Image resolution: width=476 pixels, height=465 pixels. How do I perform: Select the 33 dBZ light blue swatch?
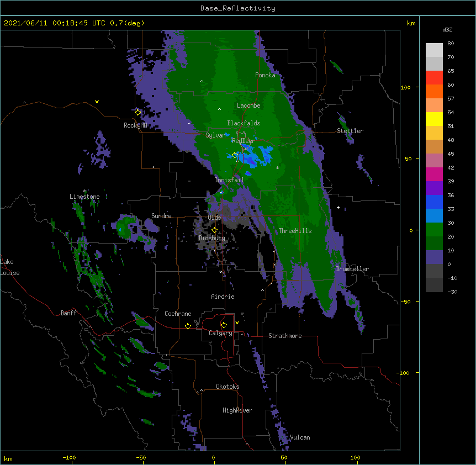[434, 215]
